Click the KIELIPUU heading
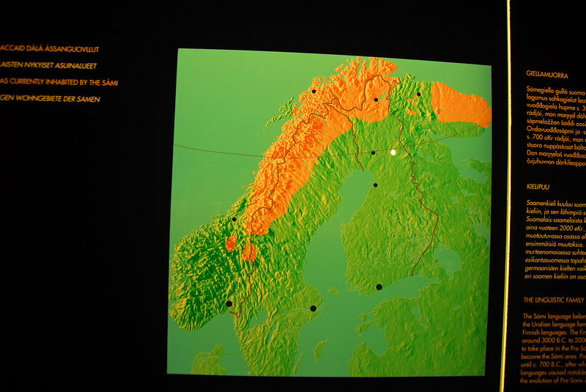The height and width of the screenshot is (392, 586). click(541, 187)
